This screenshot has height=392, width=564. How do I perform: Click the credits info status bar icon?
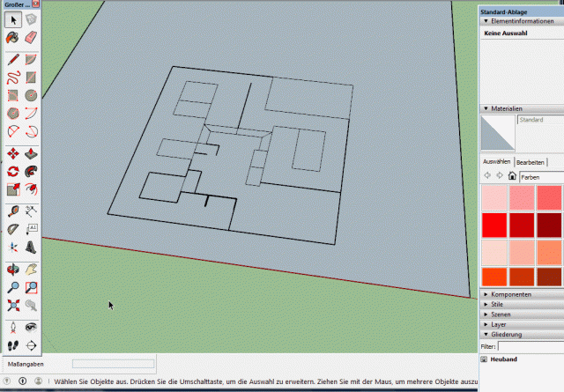(22, 381)
